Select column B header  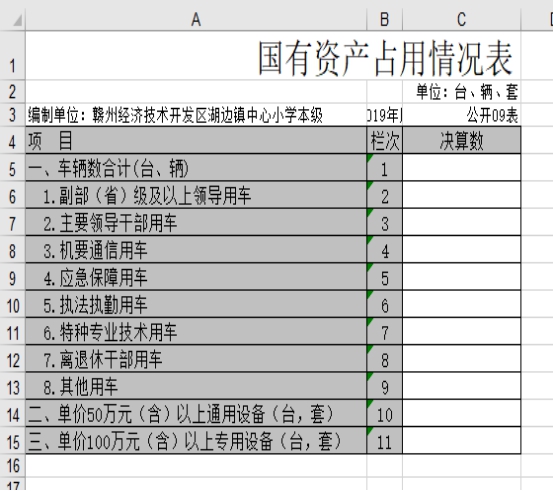384,19
